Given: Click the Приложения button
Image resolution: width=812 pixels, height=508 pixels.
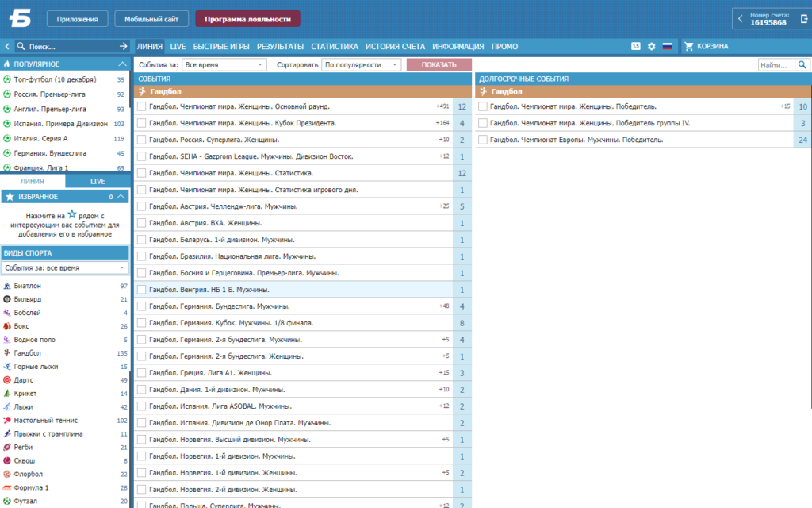Looking at the screenshot, I should click(77, 19).
